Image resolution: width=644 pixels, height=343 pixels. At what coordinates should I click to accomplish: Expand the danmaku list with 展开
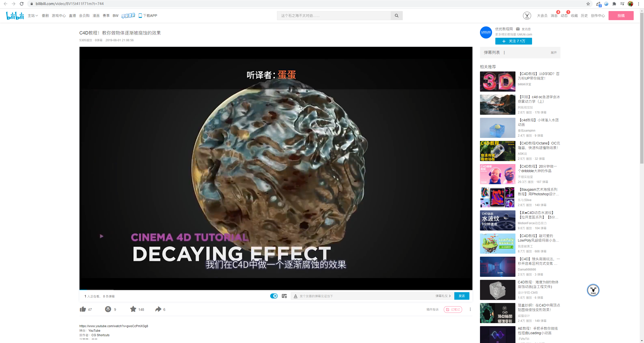coord(554,53)
